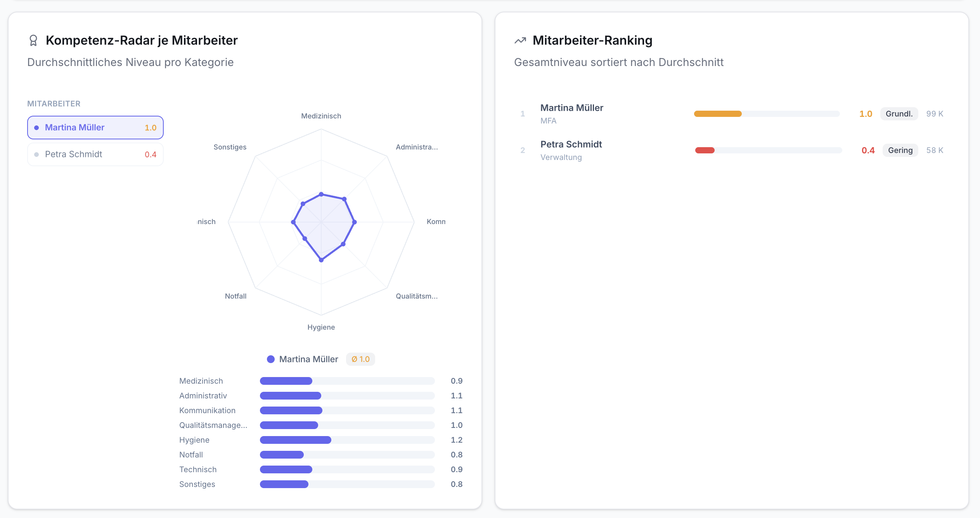This screenshot has height=518, width=980.
Task: Click the trending arrow icon beside Mitarbeiter-Ranking
Action: tap(520, 40)
